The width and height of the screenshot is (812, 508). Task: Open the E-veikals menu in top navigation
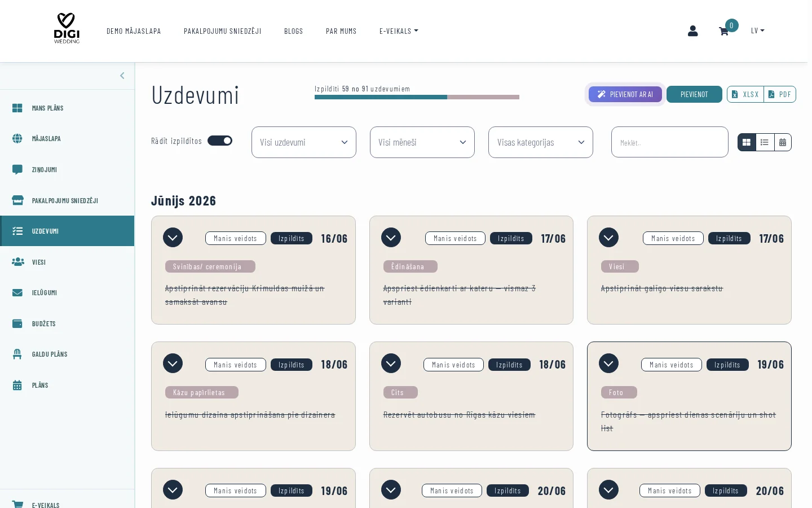(399, 31)
